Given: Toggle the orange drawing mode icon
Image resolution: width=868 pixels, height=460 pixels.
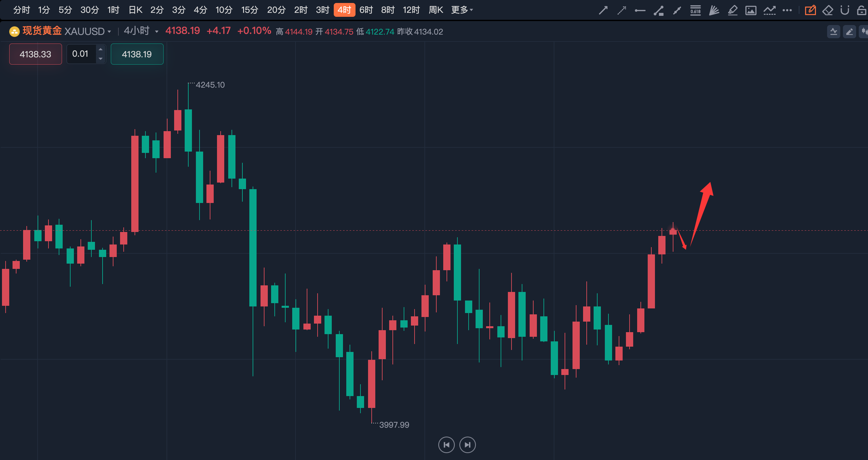Looking at the screenshot, I should 810,10.
